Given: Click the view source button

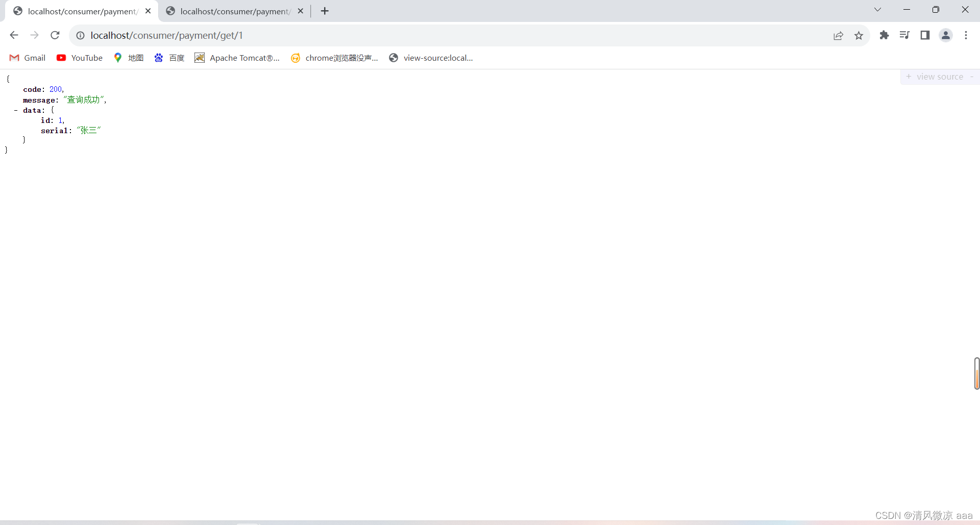Looking at the screenshot, I should [940, 77].
